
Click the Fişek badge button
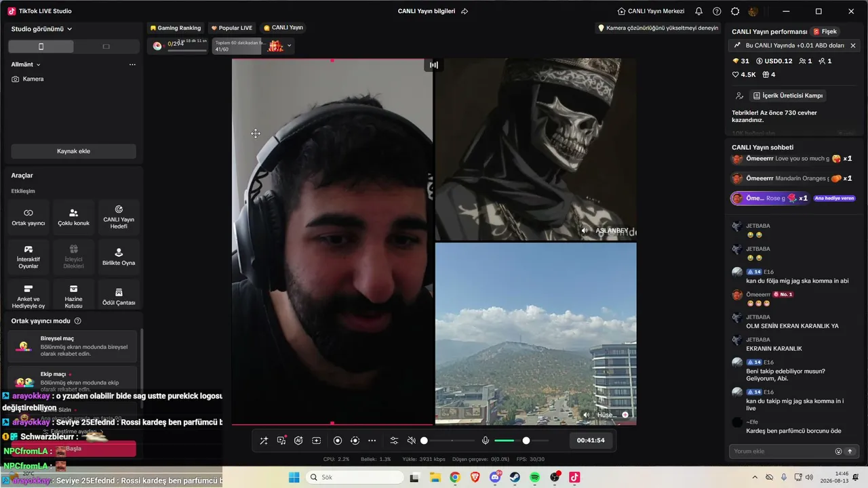click(825, 32)
